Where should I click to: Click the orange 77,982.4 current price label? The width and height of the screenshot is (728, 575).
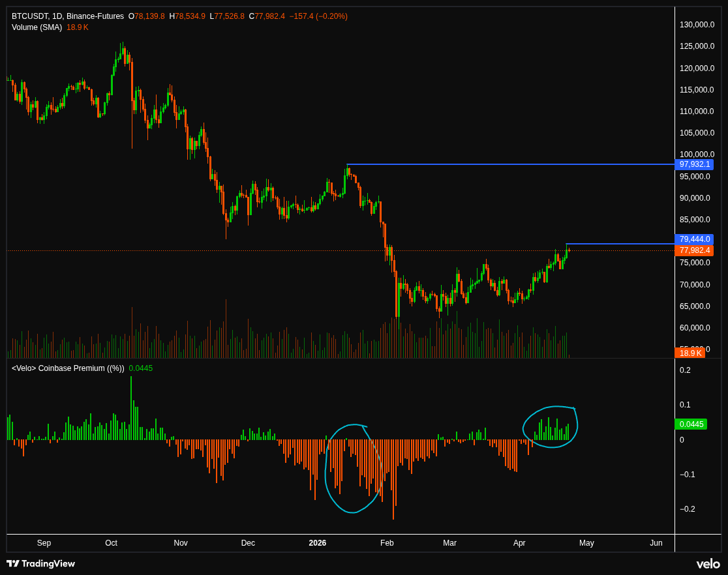click(694, 250)
